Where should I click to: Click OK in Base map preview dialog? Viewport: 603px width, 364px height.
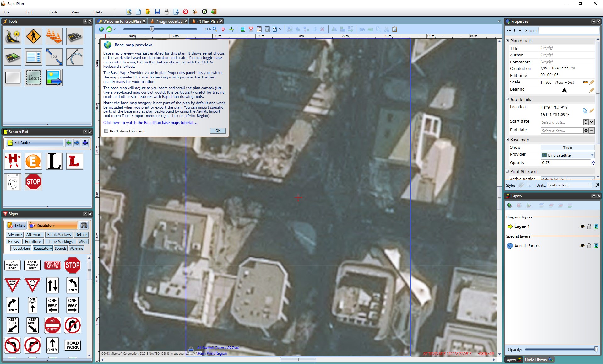pos(218,131)
